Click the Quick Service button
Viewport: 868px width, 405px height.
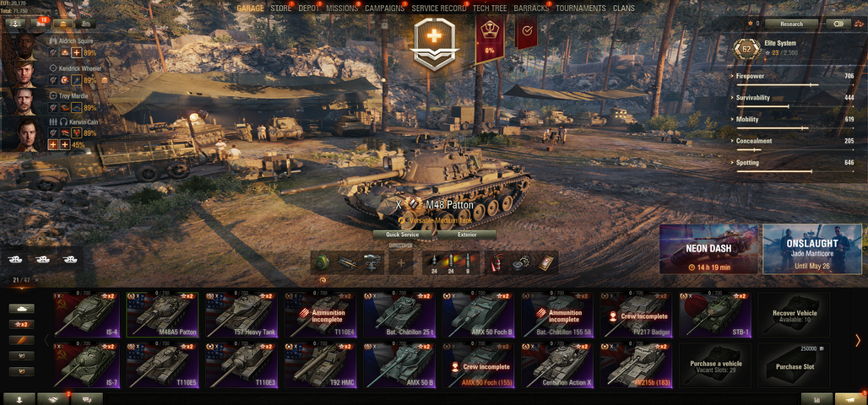403,235
